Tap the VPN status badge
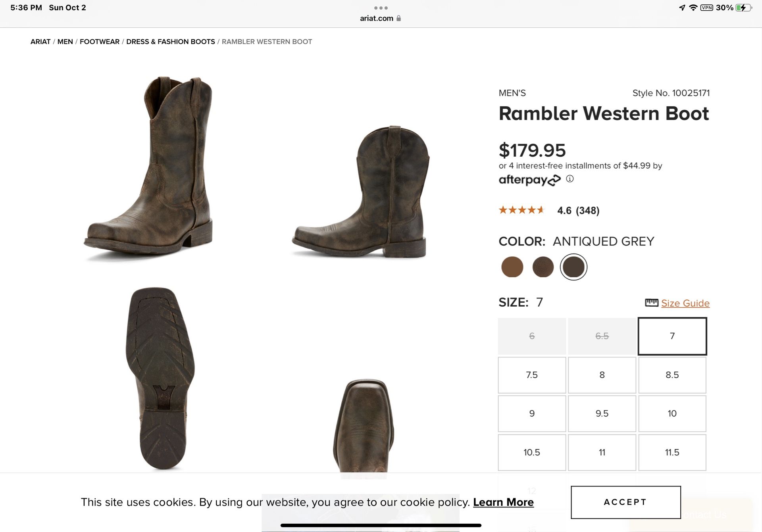This screenshot has width=762, height=532. (x=706, y=8)
